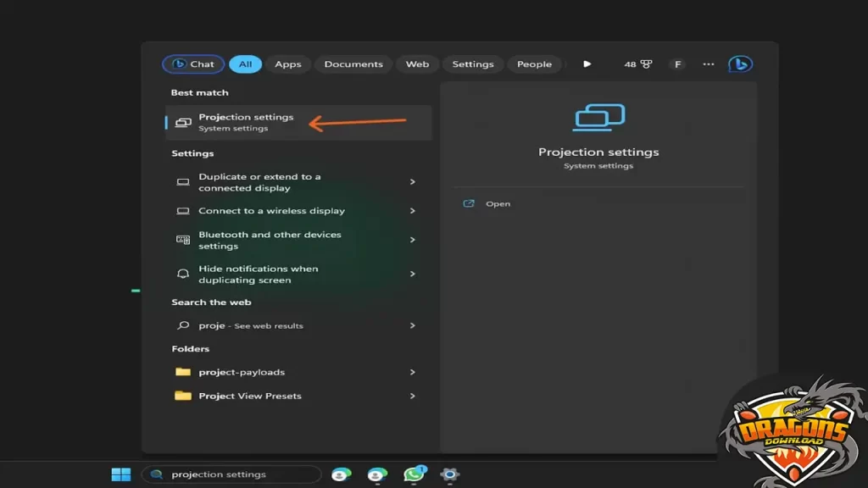The width and height of the screenshot is (868, 488).
Task: Click the rewards points trophy icon
Action: click(x=646, y=64)
